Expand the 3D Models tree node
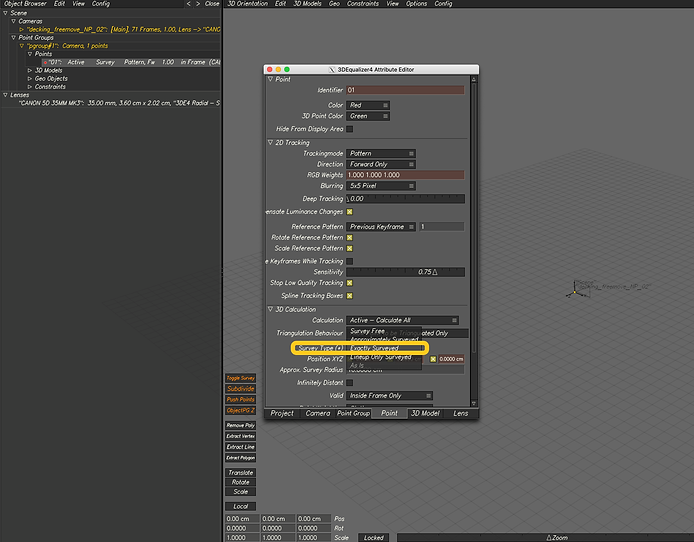Image resolution: width=694 pixels, height=542 pixels. point(30,70)
